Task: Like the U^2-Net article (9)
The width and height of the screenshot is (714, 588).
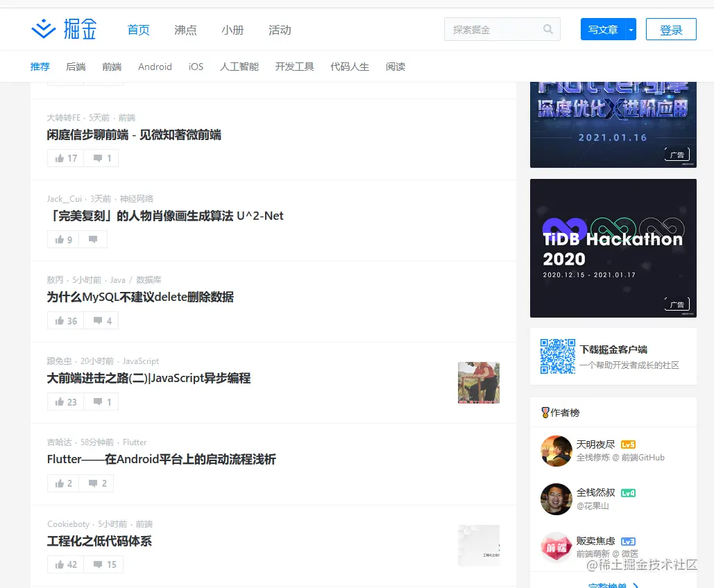Action: [63, 239]
